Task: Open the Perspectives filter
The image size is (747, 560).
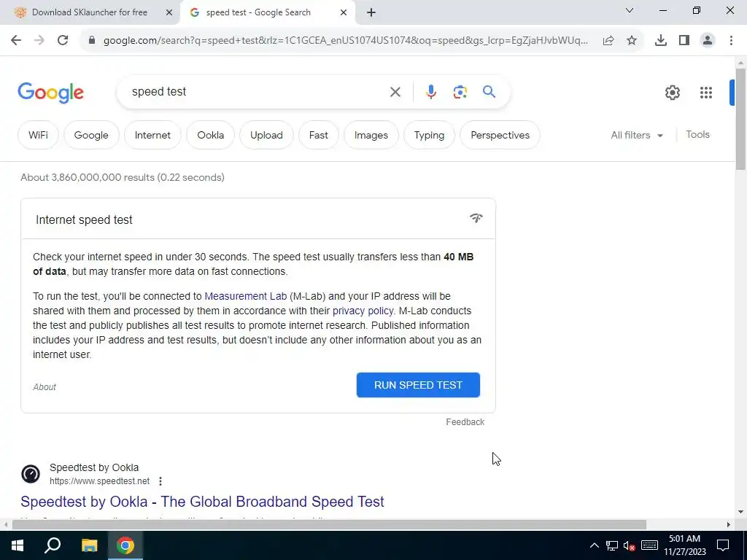Action: click(x=500, y=135)
